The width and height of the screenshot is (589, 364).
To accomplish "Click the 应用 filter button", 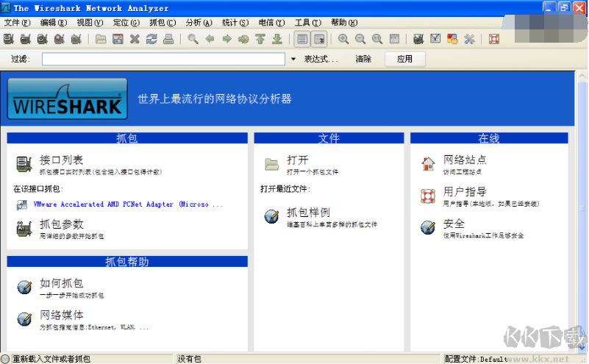I will click(404, 59).
